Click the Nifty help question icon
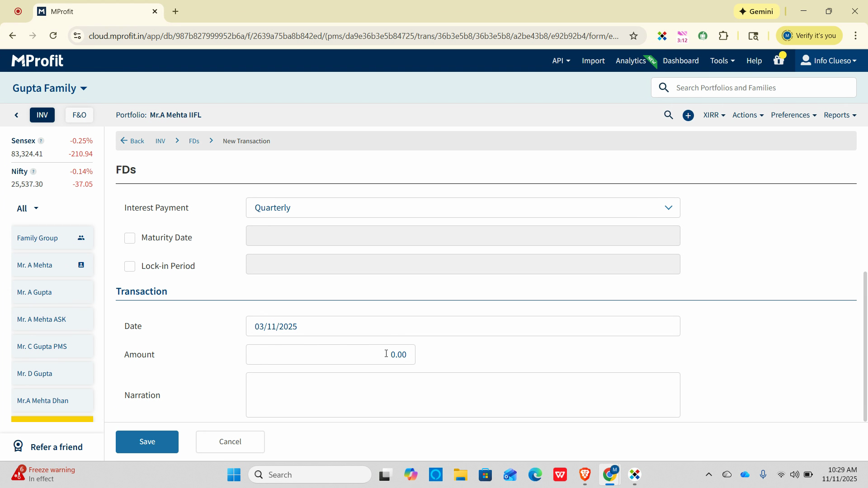Image resolution: width=868 pixels, height=488 pixels. 33,172
